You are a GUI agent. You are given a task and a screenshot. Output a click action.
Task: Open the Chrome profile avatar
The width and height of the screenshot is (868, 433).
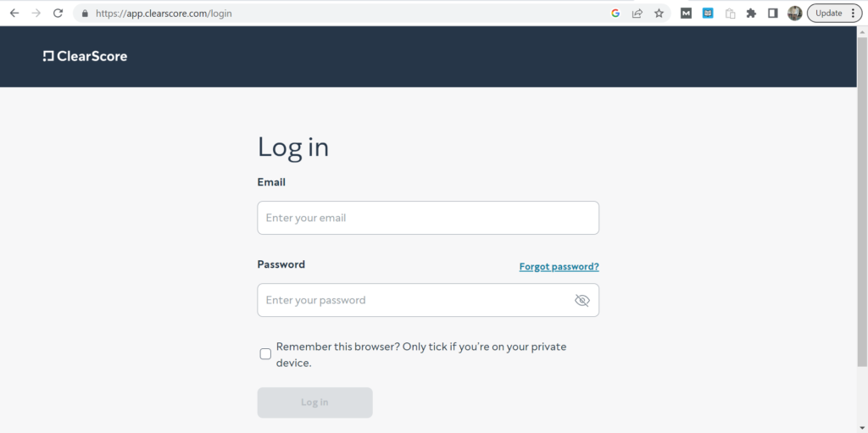pyautogui.click(x=794, y=14)
